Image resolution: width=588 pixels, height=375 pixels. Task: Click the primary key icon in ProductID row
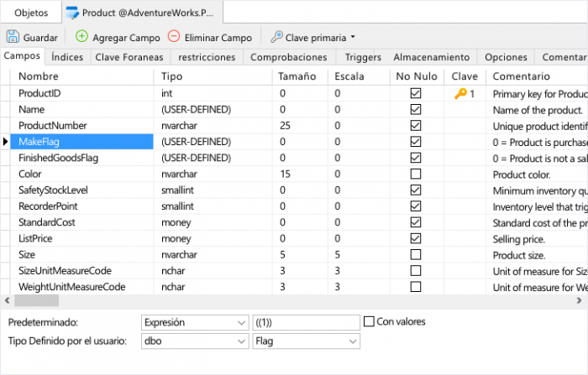pos(460,93)
